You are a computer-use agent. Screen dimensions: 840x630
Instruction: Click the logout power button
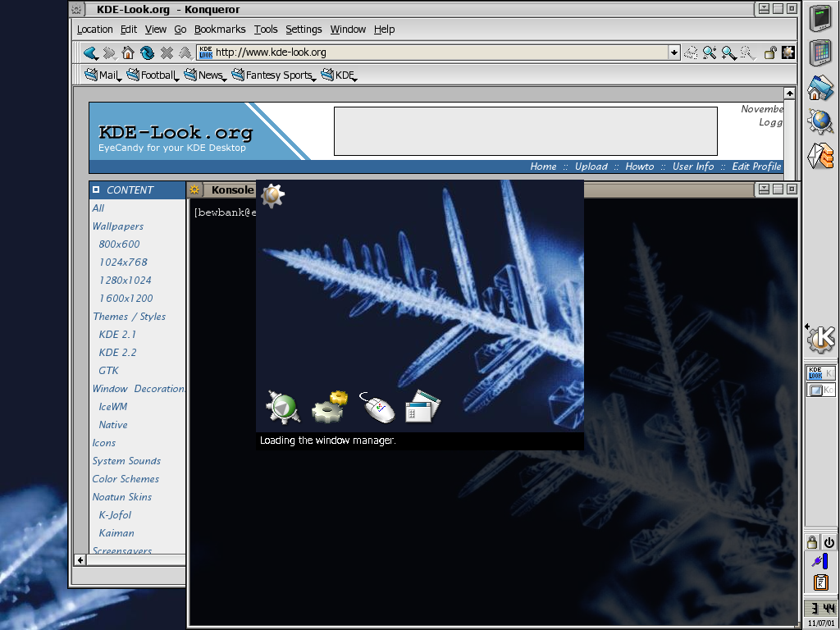coord(829,542)
